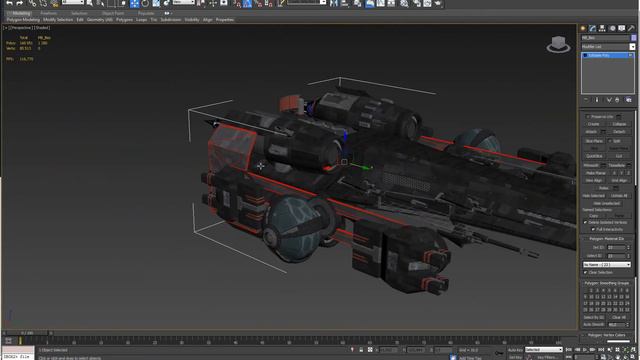Collapse the Polygon: Material IDs rollout
Image resolution: width=640 pixels, height=360 pixels.
coord(606,239)
